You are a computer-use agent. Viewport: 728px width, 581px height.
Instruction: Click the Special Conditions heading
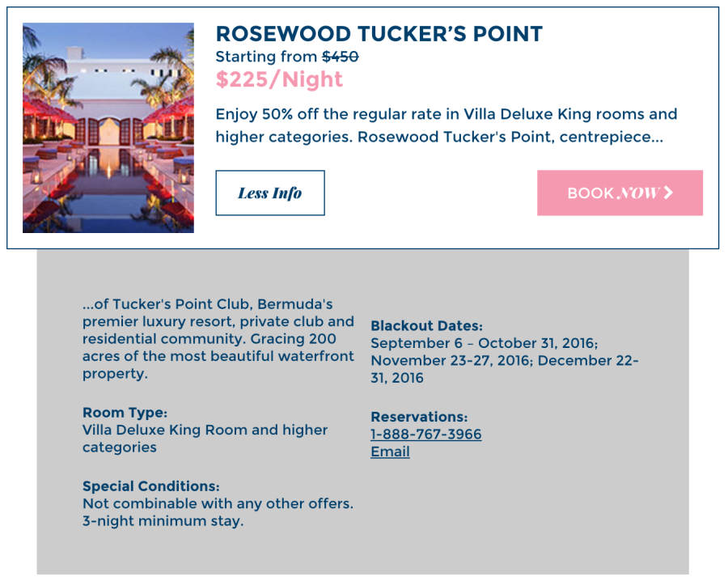coord(150,486)
